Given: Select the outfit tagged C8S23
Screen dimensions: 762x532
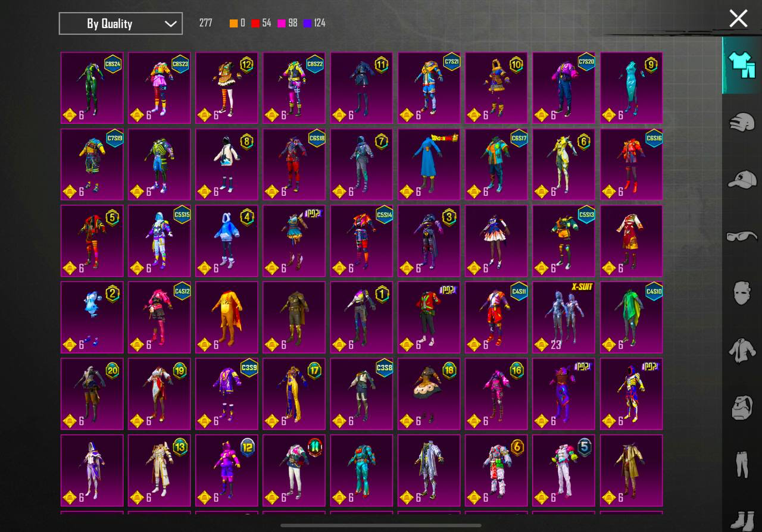Looking at the screenshot, I should (x=160, y=87).
